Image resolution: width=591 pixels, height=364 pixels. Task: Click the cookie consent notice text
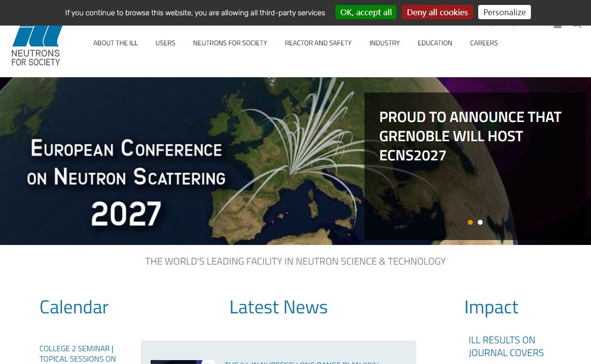195,13
